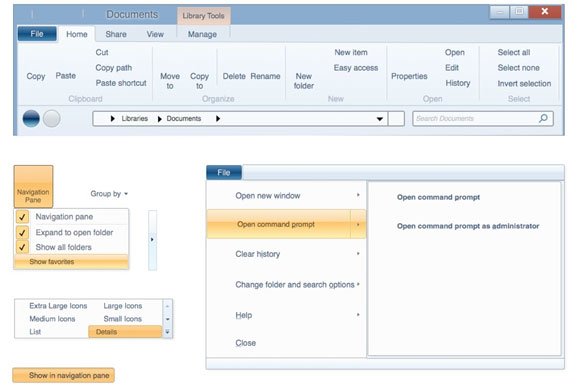Image resolution: width=580 pixels, height=387 pixels.
Task: Click the File tab in the Documents ribbon
Action: pos(37,34)
